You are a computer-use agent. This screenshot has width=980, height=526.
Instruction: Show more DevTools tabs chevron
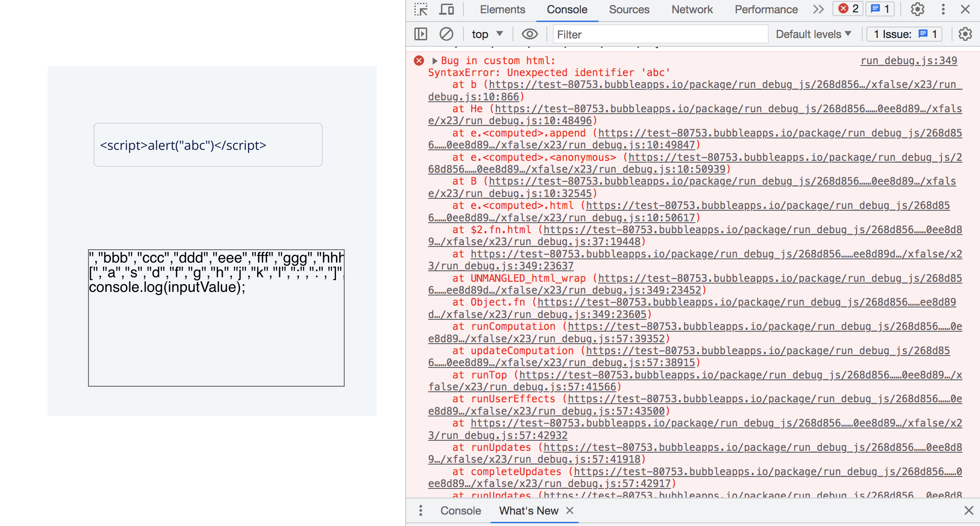tap(818, 10)
